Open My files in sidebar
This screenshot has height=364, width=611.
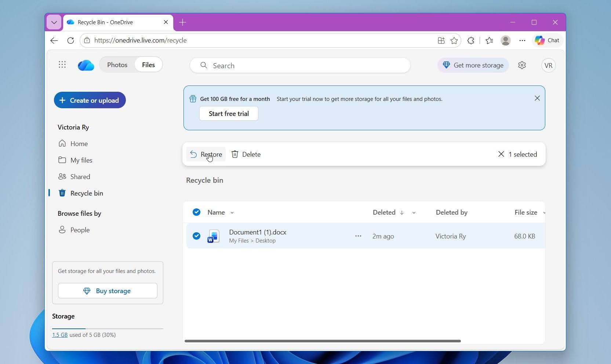pos(75,160)
